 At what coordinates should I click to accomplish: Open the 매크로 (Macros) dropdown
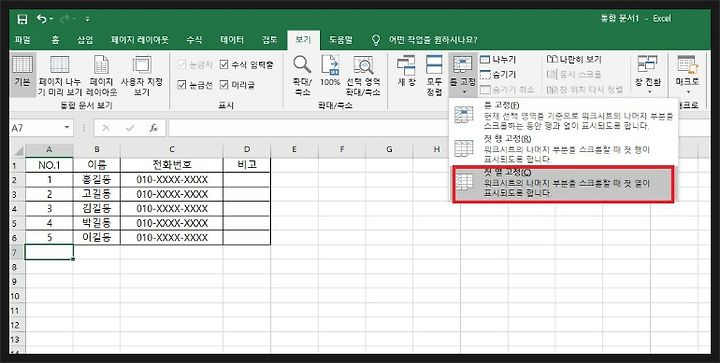pos(687,75)
